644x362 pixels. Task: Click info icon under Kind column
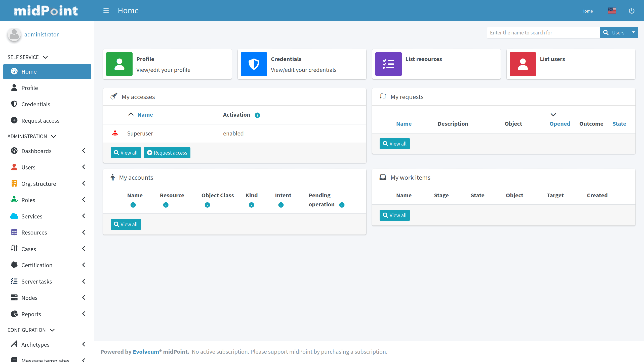(251, 205)
